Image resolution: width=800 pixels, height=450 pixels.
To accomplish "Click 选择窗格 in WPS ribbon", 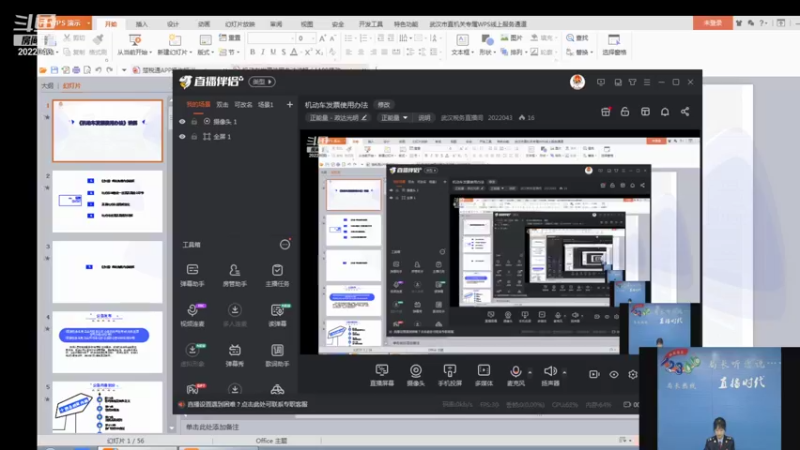I will click(x=614, y=44).
